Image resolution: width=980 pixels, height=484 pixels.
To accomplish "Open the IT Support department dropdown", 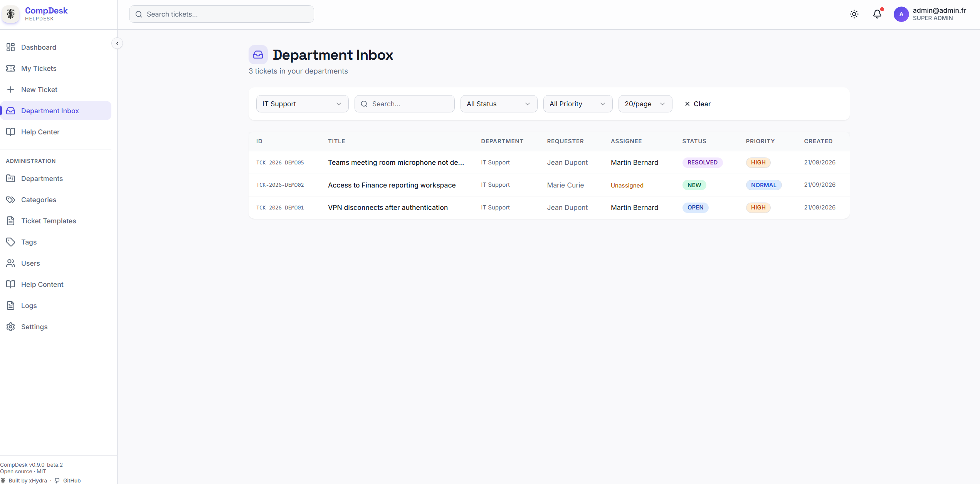I will tap(302, 104).
